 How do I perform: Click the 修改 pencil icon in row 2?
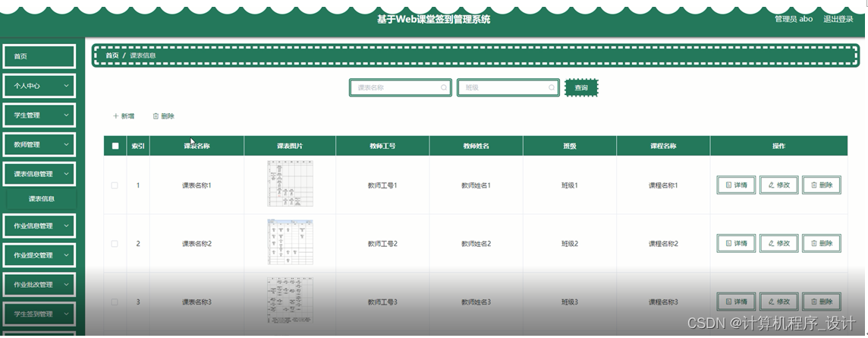(772, 244)
